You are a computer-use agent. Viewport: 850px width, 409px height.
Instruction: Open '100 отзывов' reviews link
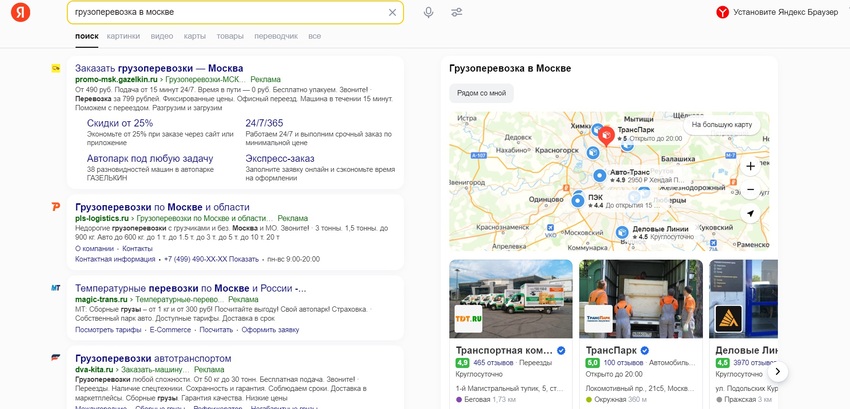point(623,362)
